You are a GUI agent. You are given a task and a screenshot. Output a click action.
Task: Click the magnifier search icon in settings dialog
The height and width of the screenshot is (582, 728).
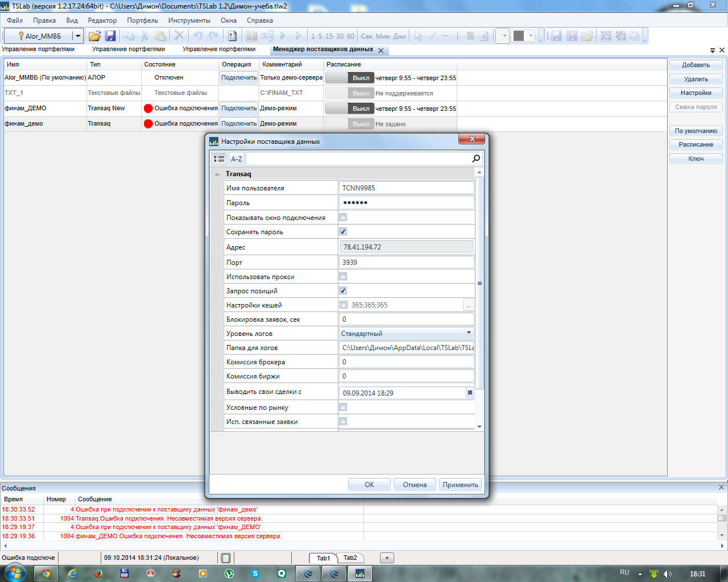click(x=476, y=159)
